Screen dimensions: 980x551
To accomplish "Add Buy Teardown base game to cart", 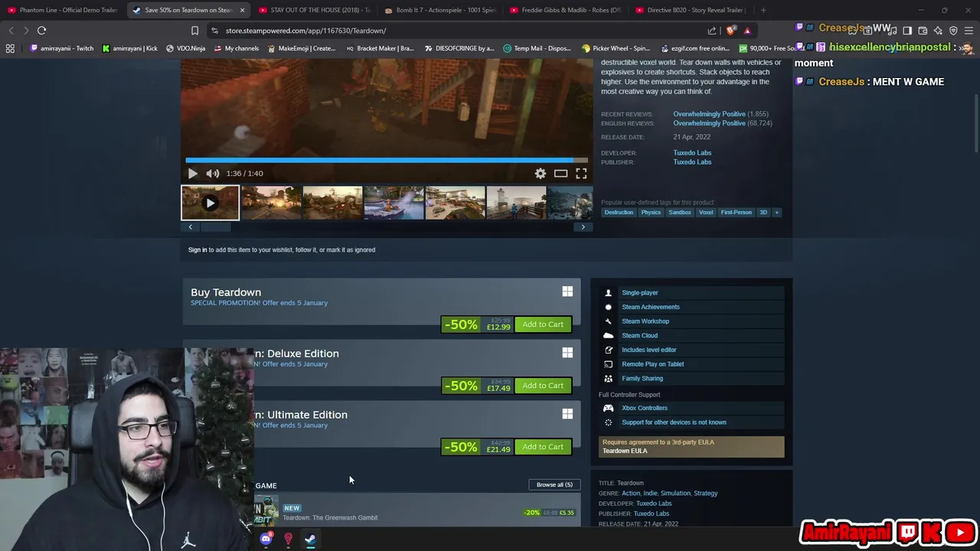I will [543, 324].
